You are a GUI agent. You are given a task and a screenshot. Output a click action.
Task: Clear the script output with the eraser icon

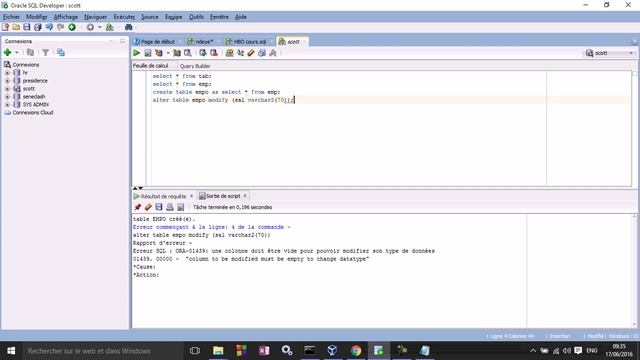coord(148,207)
